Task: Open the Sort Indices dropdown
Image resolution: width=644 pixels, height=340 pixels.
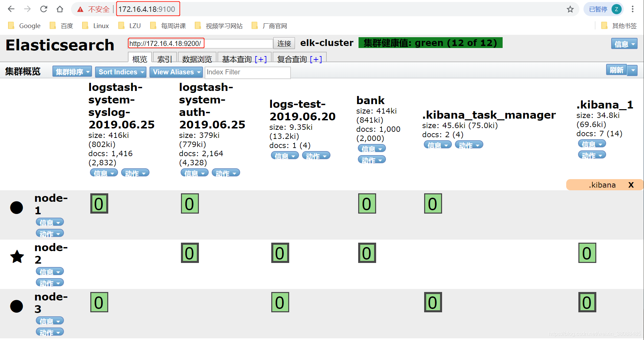Action: (x=120, y=72)
